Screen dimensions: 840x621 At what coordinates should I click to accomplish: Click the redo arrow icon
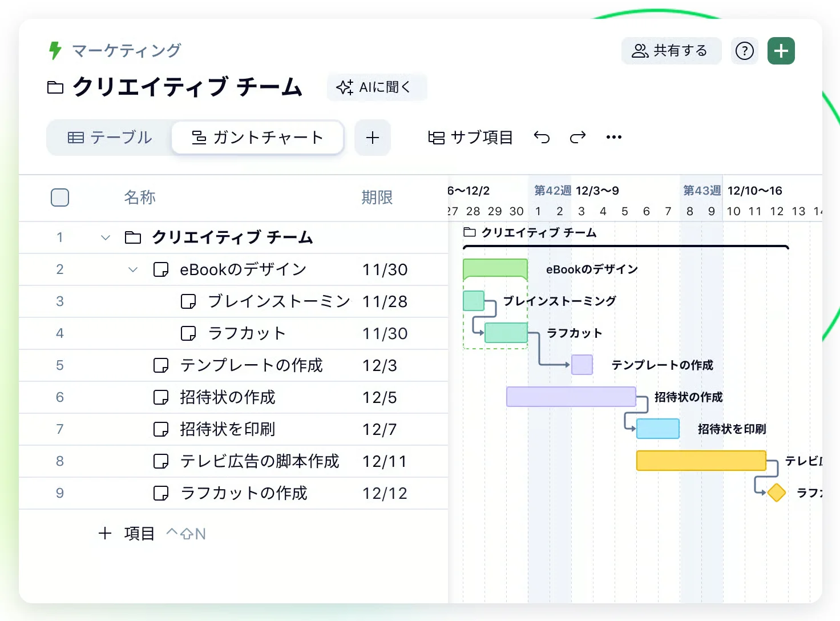point(577,137)
